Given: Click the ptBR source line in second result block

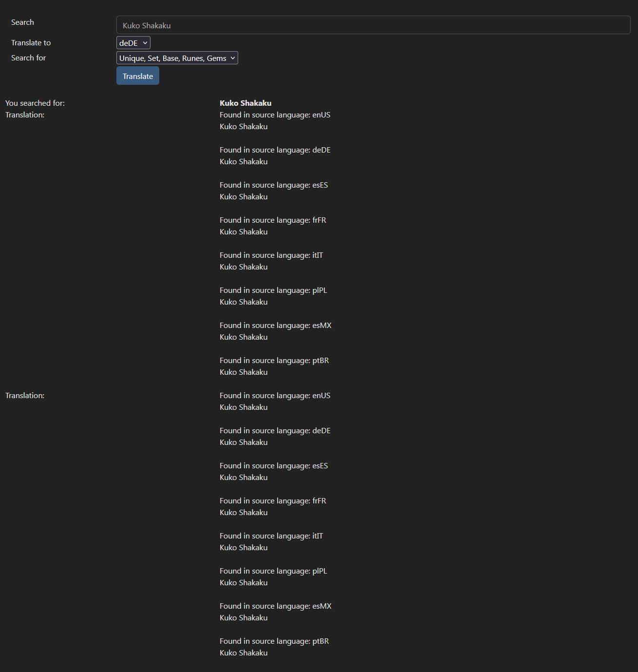Looking at the screenshot, I should [274, 641].
